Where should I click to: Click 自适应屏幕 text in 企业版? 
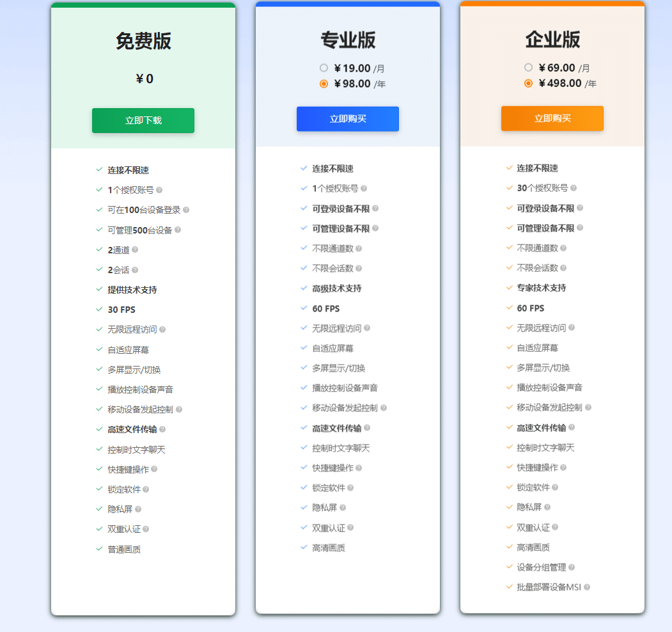[538, 348]
